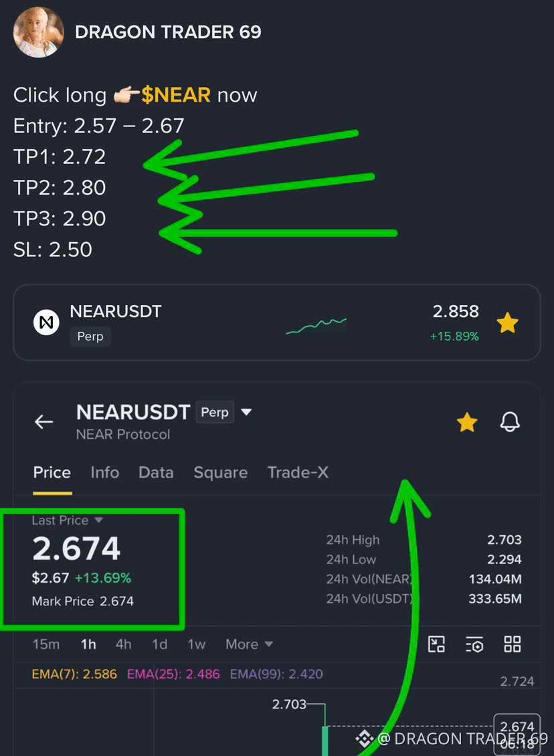
Task: Open DRAGON TRADER 69 profile avatar
Action: point(39,32)
